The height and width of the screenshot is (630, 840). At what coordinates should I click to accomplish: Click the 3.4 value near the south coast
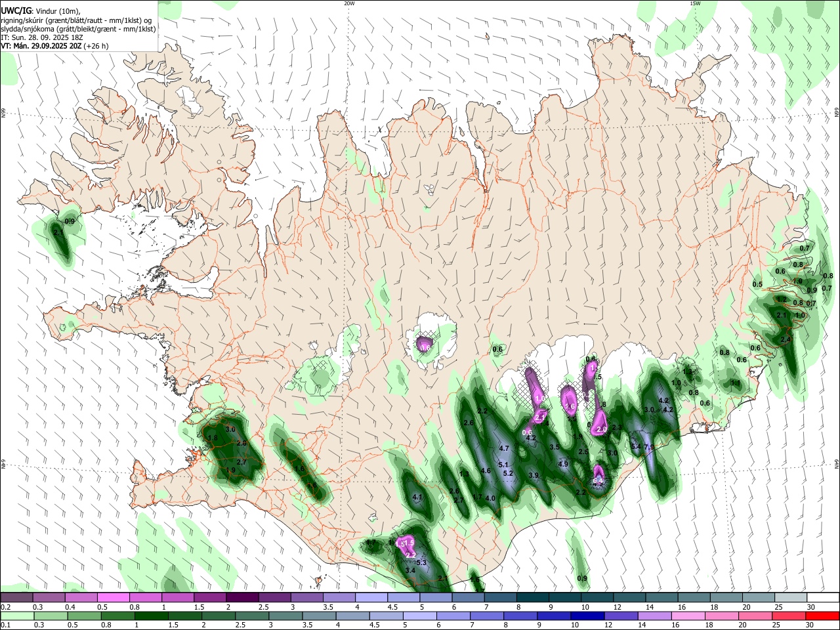click(411, 571)
